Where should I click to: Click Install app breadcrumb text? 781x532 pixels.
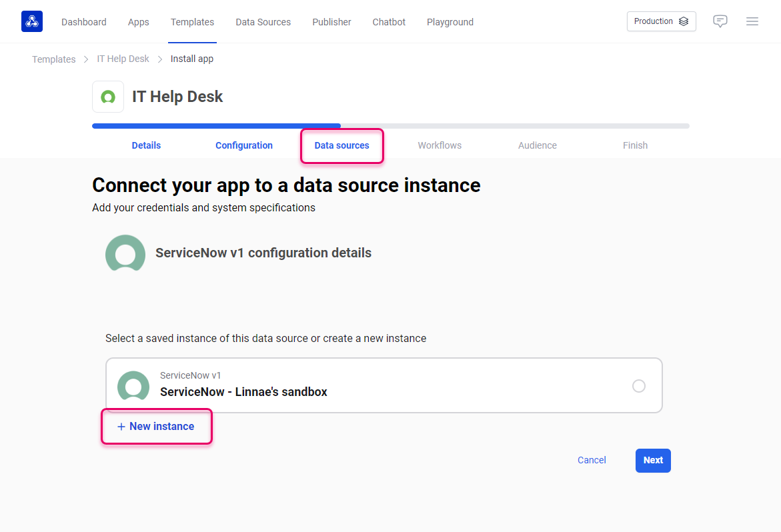click(x=192, y=59)
